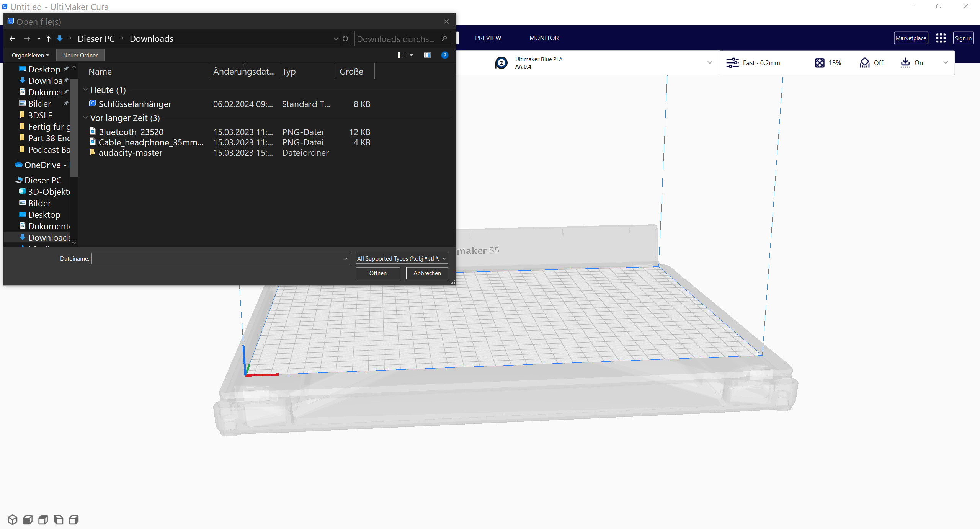Click the build plate adhesion On icon
This screenshot has width=980, height=529.
coord(905,63)
